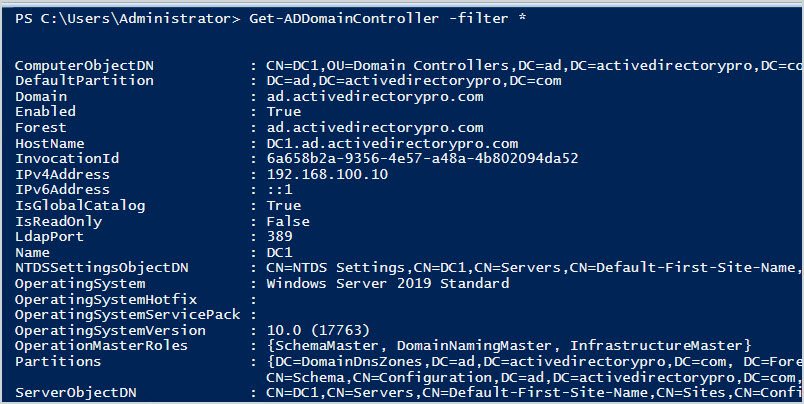Click the OperationMasterRoles value list
The height and width of the screenshot is (404, 804).
click(x=509, y=346)
